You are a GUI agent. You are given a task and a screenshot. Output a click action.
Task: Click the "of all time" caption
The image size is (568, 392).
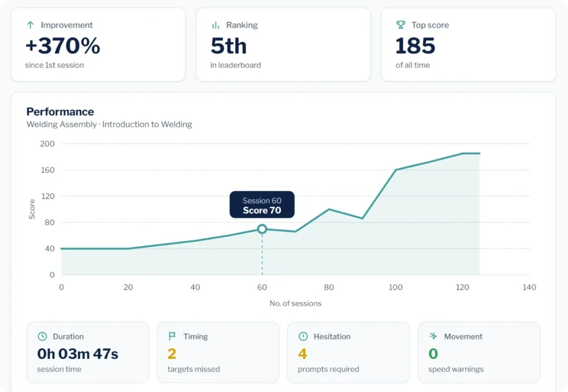pyautogui.click(x=413, y=65)
